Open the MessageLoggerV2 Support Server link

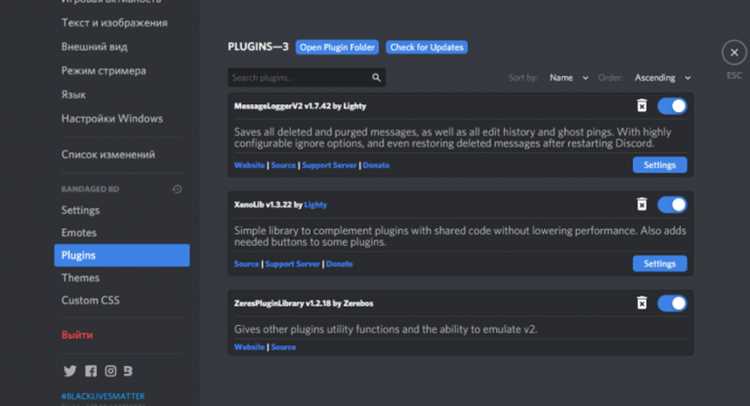point(330,165)
